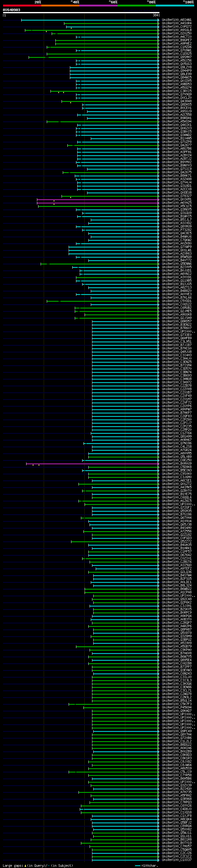Select the UniRef100_Q81A99 label

point(176,436)
